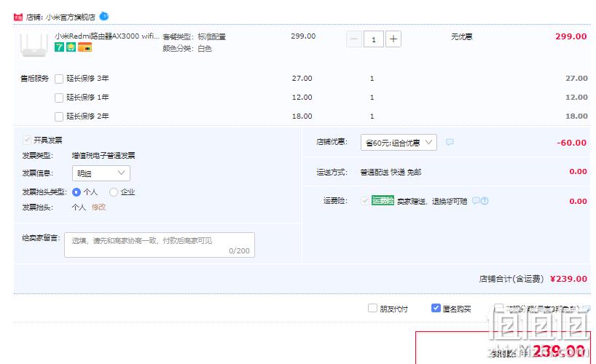Check the 延长保修 2年 checkbox
This screenshot has width=596, height=364.
point(59,116)
